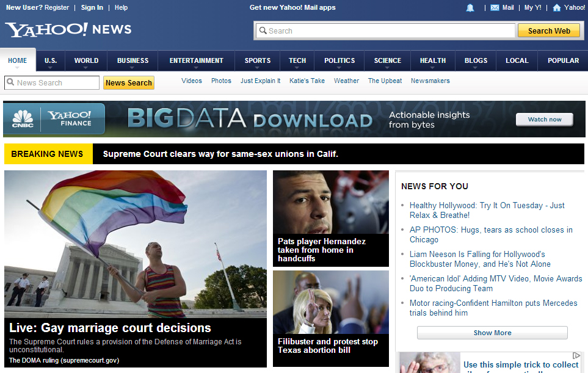Image resolution: width=588 pixels, height=373 pixels.
Task: Open the breaking news Supreme Court headline
Action: pyautogui.click(x=220, y=154)
